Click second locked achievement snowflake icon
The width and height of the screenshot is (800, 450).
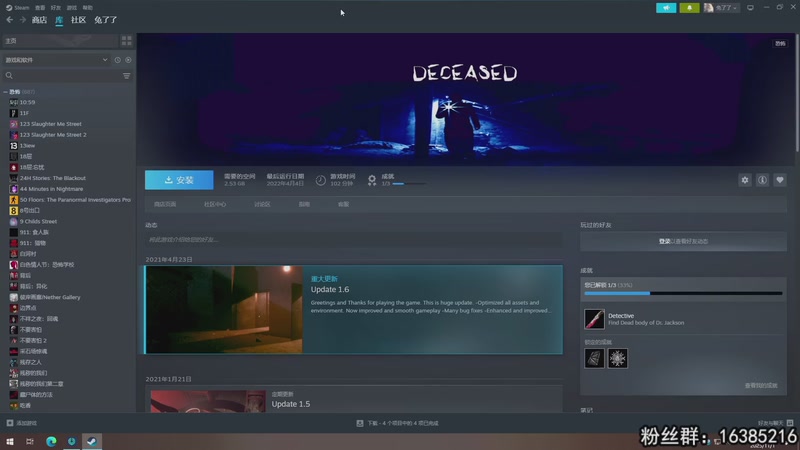tap(617, 358)
